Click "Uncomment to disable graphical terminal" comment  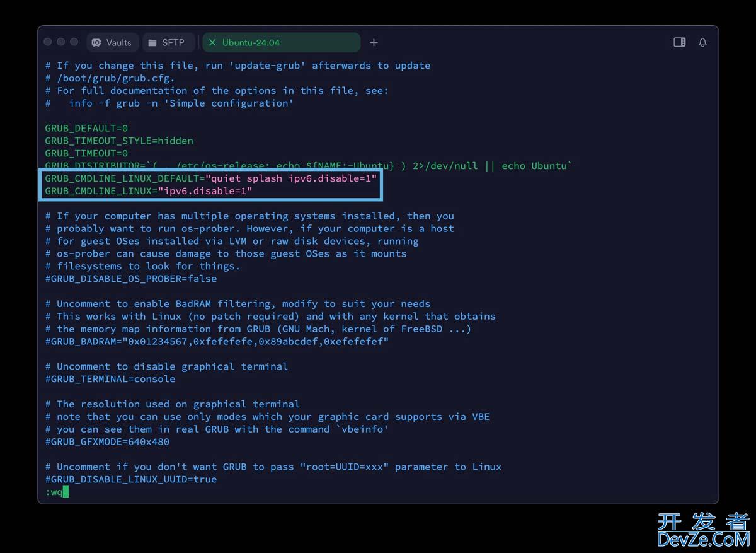click(166, 366)
